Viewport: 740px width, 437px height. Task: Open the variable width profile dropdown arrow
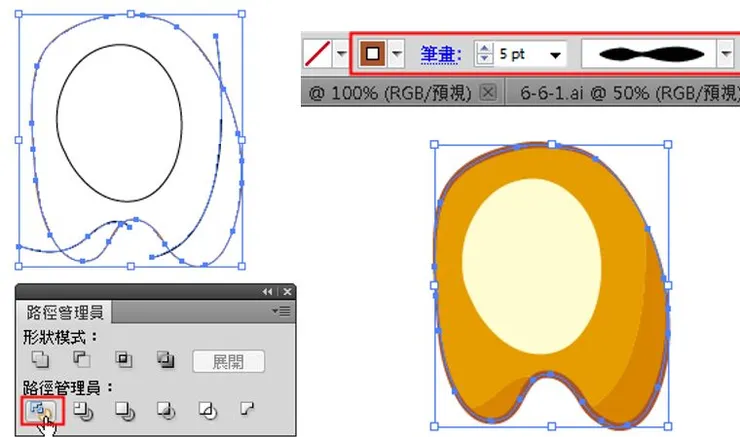tap(726, 54)
